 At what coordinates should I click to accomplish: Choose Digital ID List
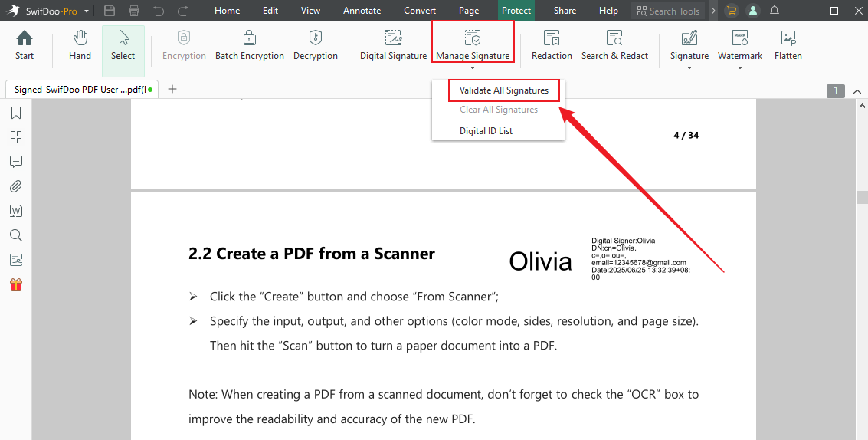coord(486,131)
